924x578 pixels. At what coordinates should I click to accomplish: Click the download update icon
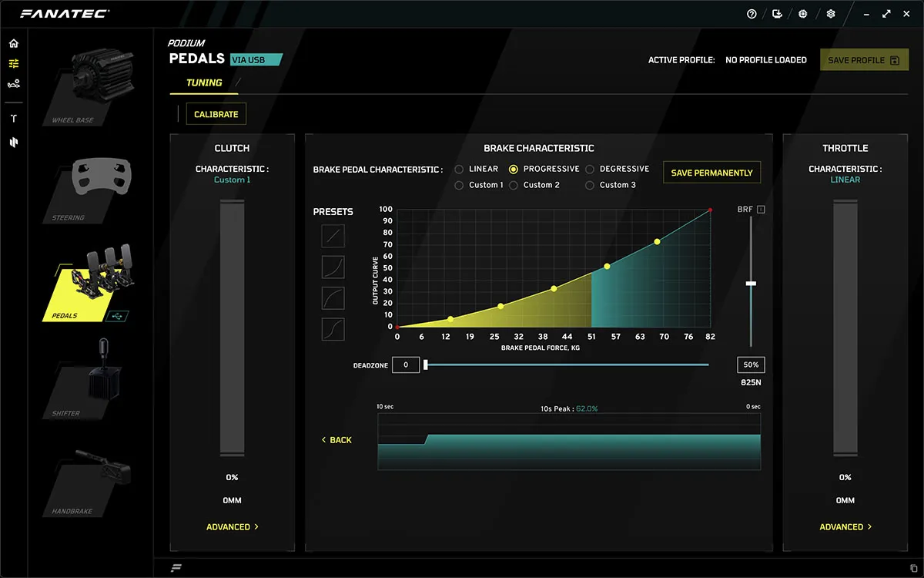point(778,14)
